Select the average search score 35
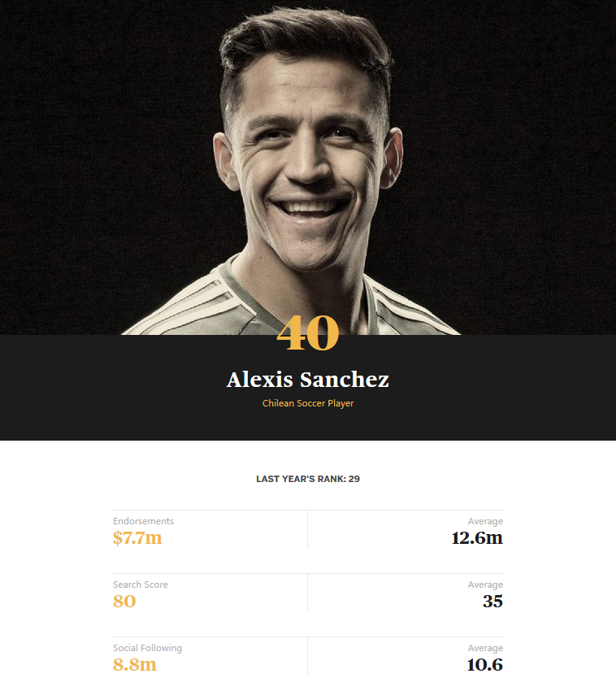Screen dimensions: 616x678 click(x=492, y=602)
